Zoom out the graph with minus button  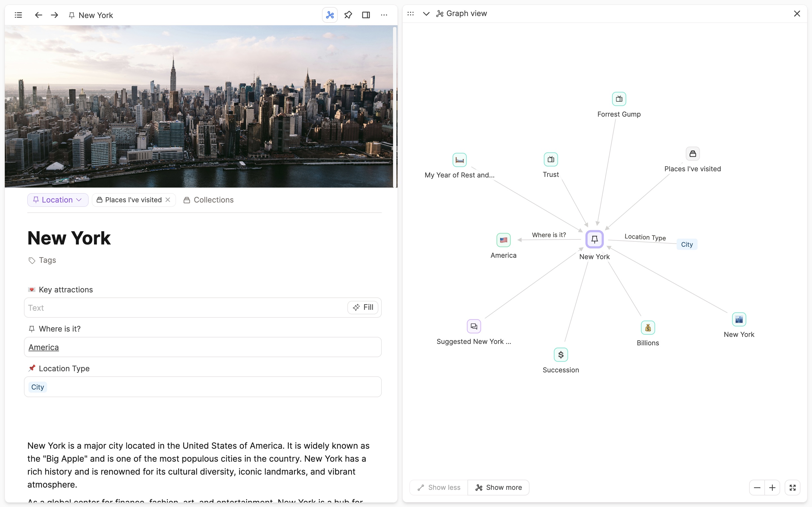(757, 488)
